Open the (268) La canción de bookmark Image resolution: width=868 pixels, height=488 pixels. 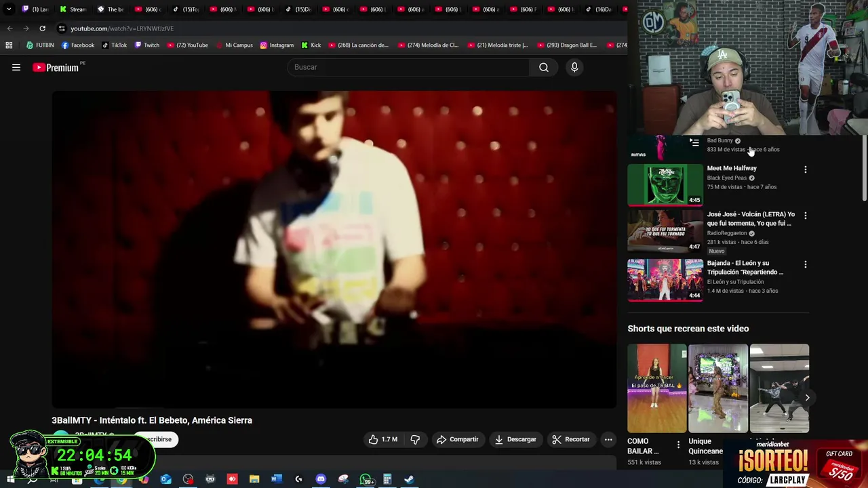coord(358,45)
